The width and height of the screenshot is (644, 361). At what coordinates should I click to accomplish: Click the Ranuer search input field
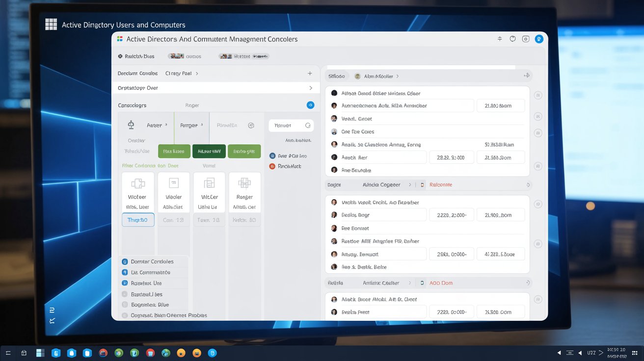[287, 126]
